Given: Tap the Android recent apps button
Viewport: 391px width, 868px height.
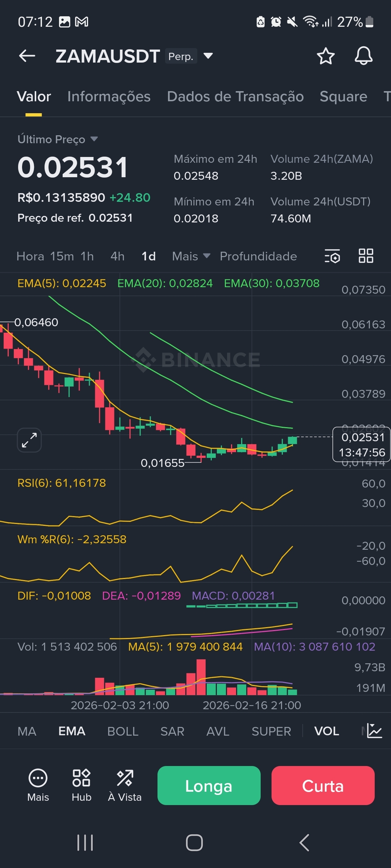Looking at the screenshot, I should pyautogui.click(x=85, y=843).
